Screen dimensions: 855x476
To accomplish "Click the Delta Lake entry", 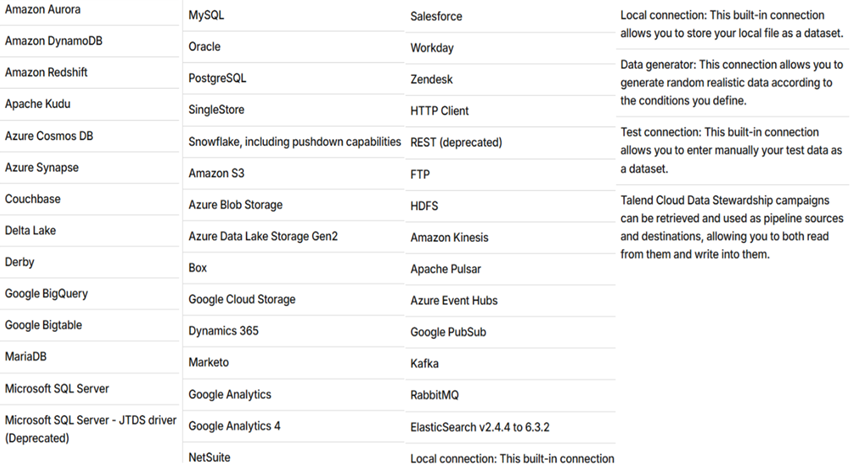I will tap(31, 231).
